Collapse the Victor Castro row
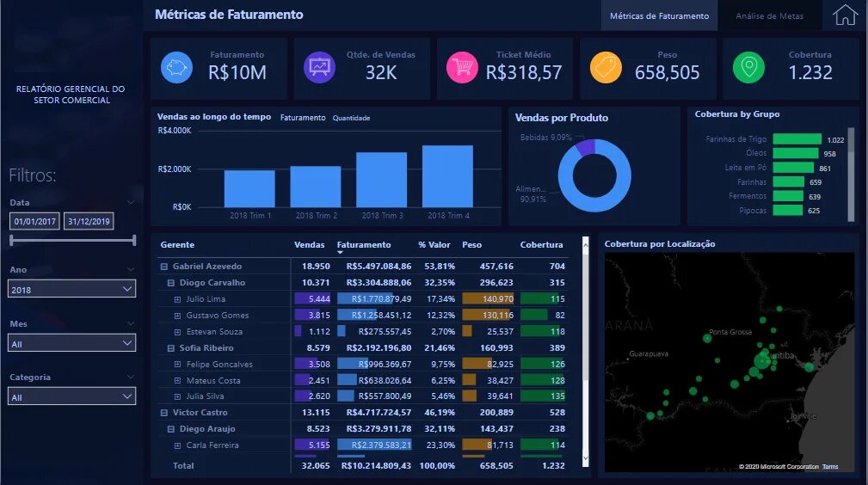 click(163, 413)
